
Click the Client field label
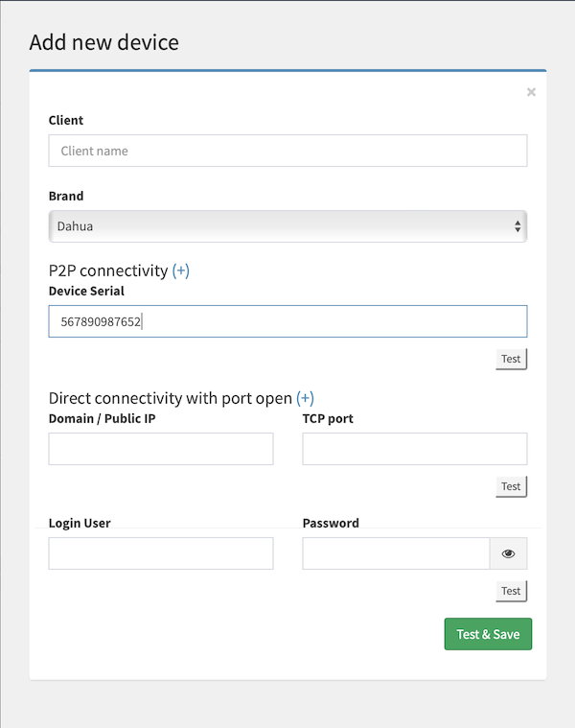click(x=66, y=121)
